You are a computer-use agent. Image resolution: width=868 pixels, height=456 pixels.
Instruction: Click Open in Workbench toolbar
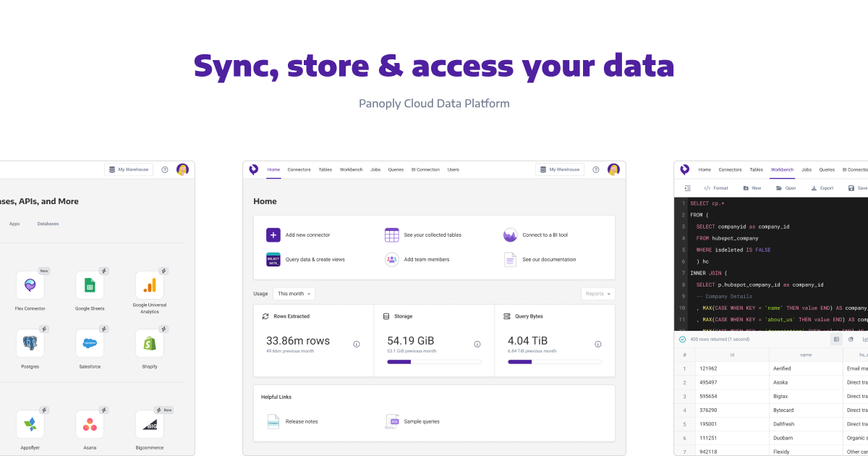point(786,188)
